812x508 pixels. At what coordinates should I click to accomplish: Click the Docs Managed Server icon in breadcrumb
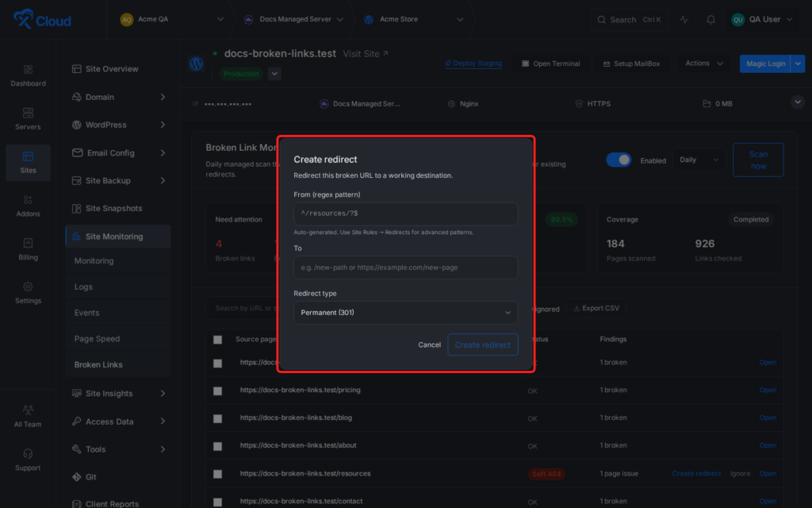(248, 20)
